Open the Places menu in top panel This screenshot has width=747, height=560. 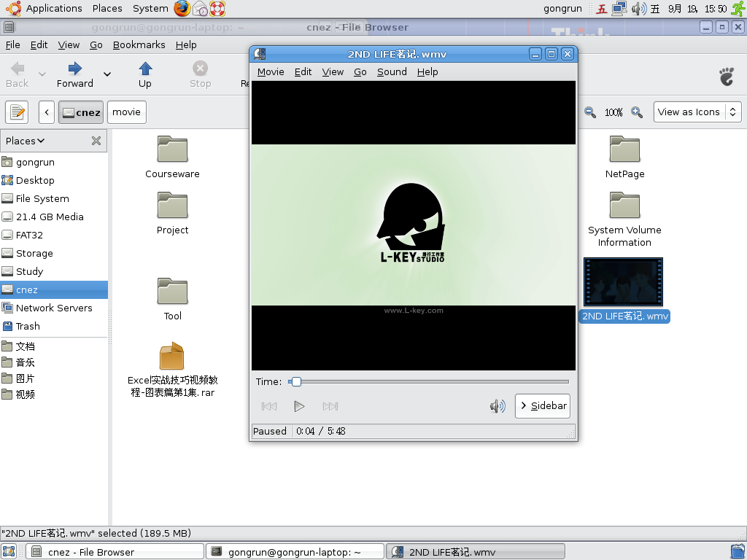[x=107, y=9]
